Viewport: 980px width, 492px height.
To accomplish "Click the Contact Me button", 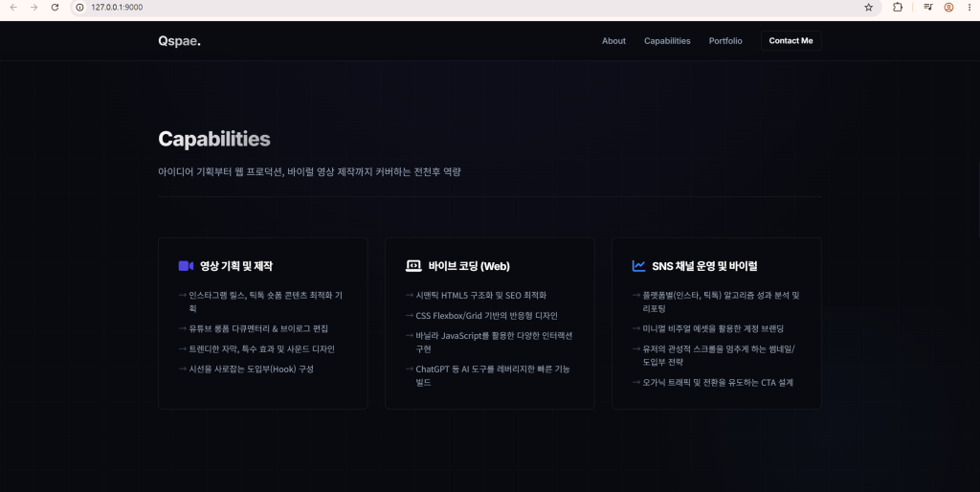I will [x=791, y=40].
